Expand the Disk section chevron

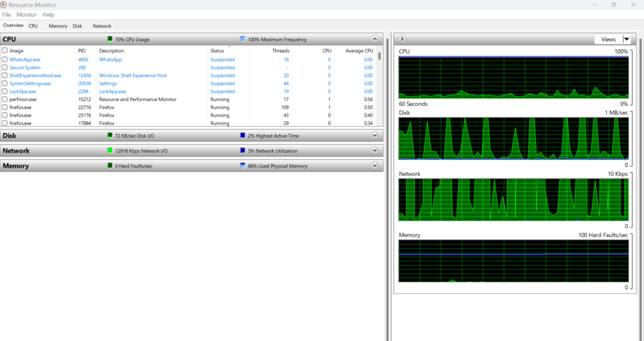pyautogui.click(x=375, y=135)
